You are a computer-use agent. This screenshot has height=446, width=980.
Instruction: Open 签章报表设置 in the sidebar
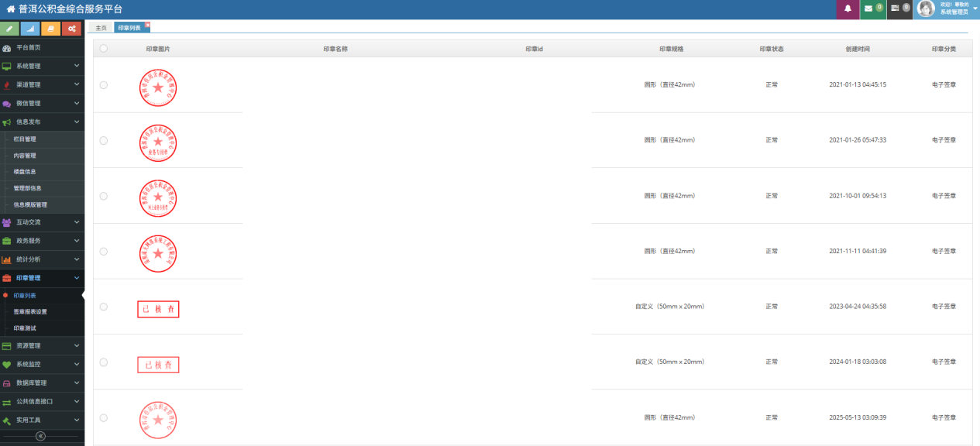(30, 312)
